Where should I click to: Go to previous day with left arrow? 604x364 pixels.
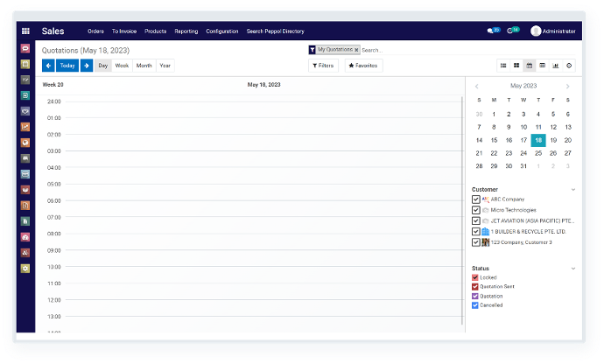tap(48, 66)
